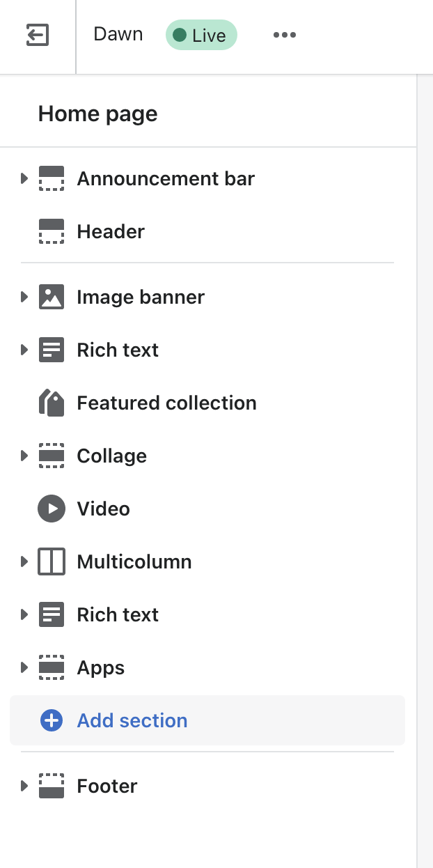433x868 pixels.
Task: Expand the Image banner blocks
Action: point(24,297)
